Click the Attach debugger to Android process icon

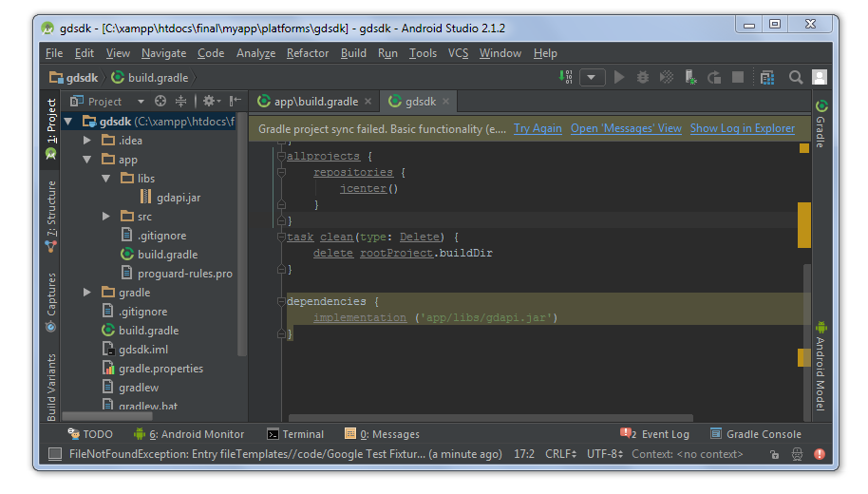691,78
